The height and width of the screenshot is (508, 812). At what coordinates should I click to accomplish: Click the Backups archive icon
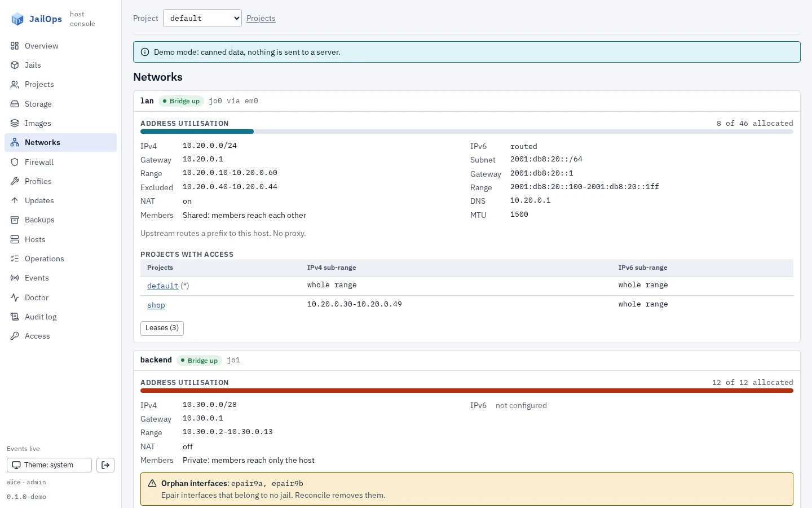click(15, 220)
